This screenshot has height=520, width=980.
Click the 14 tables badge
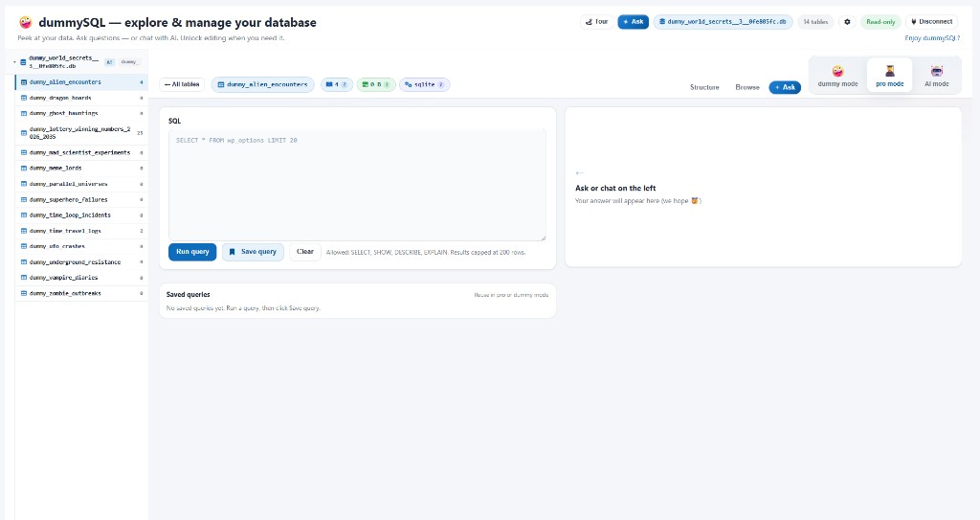815,22
